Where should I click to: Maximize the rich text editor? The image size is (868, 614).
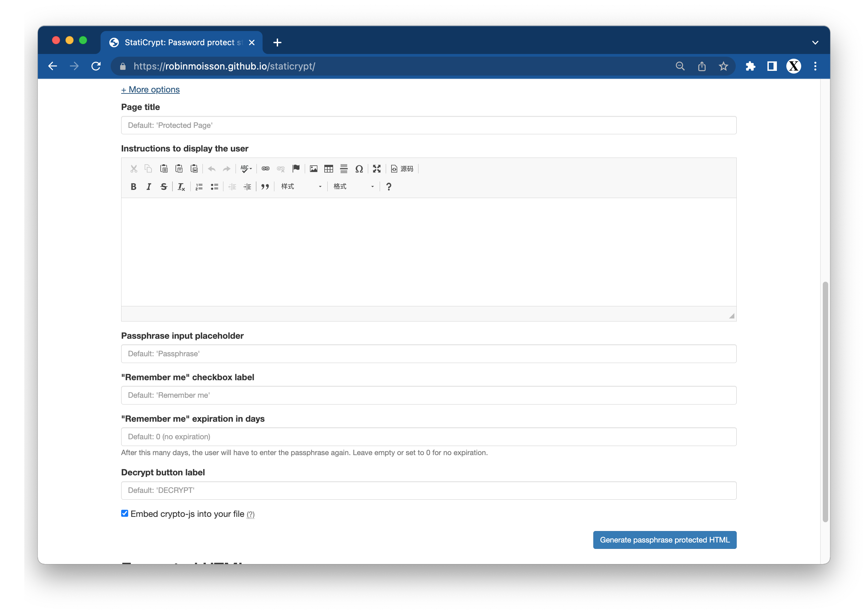376,169
